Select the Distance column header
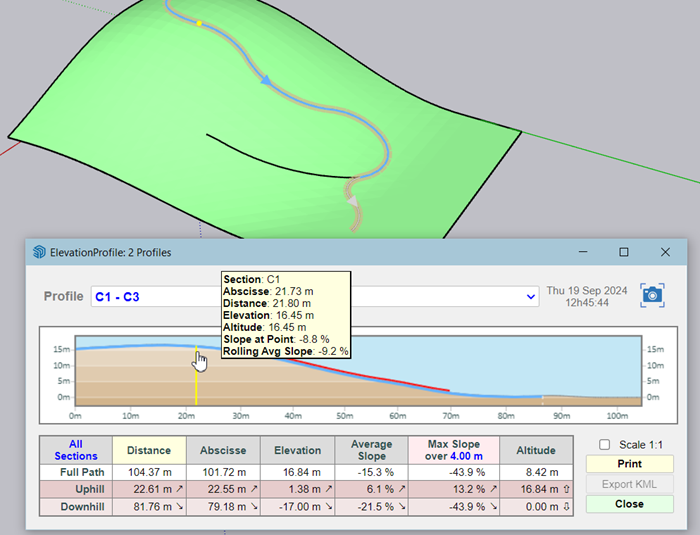The width and height of the screenshot is (700, 535). [x=149, y=450]
